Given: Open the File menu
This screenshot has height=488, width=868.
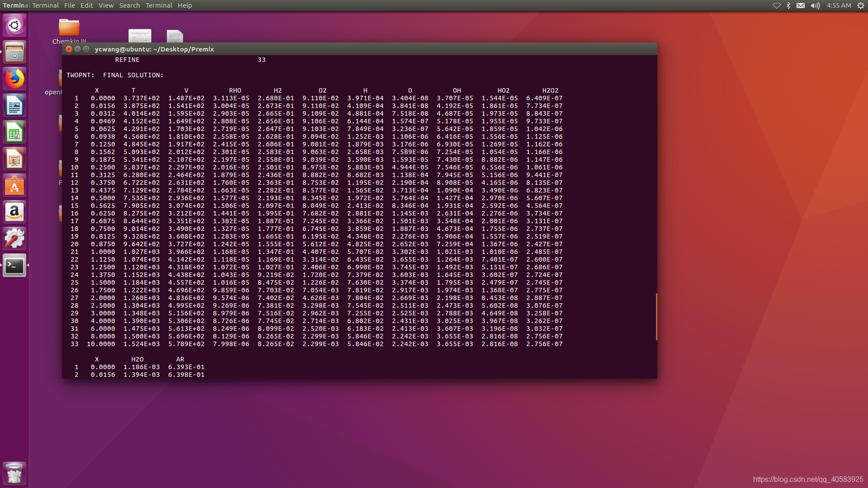Looking at the screenshot, I should 70,5.
